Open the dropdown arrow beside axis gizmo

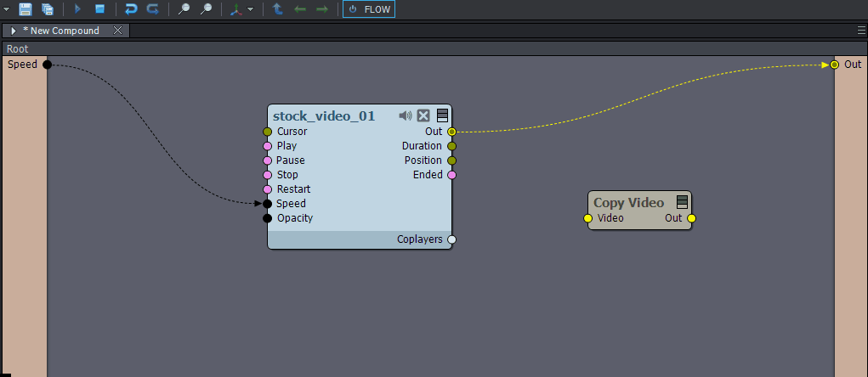[x=251, y=9]
